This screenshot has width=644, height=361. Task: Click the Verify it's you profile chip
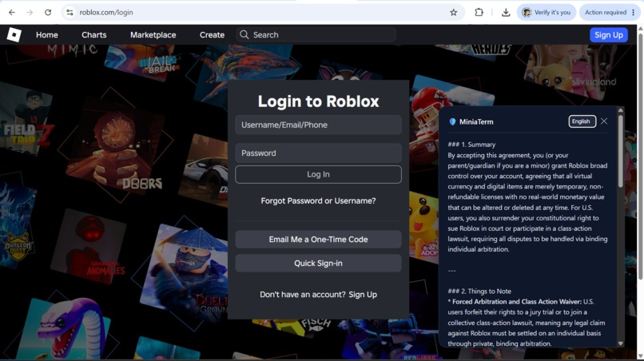click(x=547, y=12)
